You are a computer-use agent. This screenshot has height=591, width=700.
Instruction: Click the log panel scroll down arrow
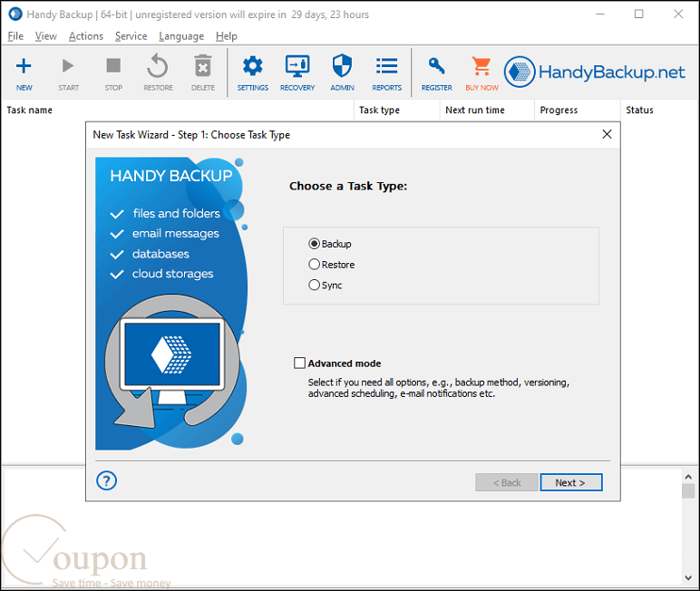pyautogui.click(x=688, y=578)
